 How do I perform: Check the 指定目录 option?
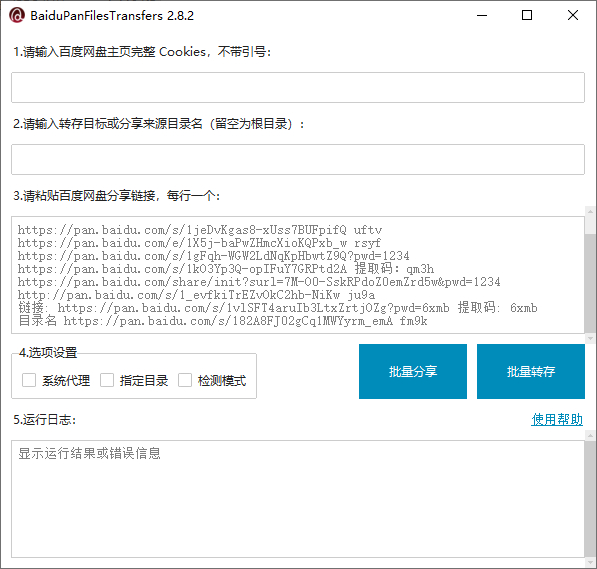[x=107, y=380]
